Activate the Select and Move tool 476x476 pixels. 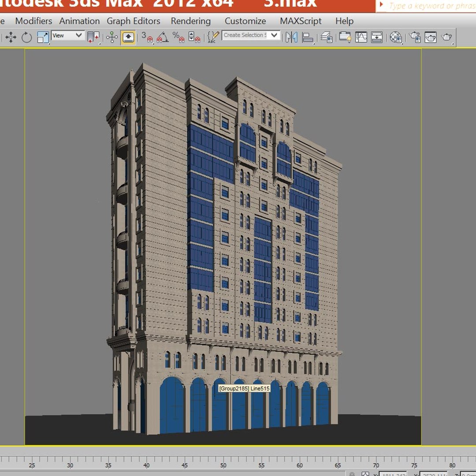coord(11,37)
